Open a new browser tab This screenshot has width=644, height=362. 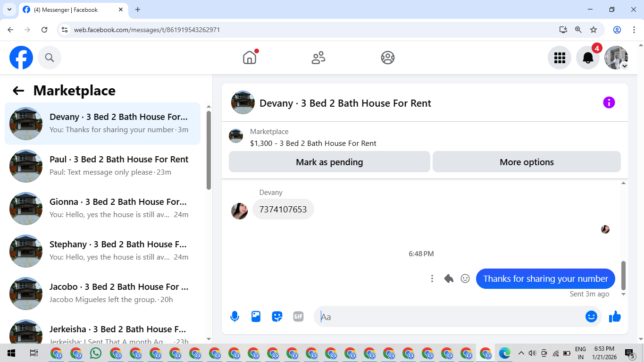tap(138, 9)
